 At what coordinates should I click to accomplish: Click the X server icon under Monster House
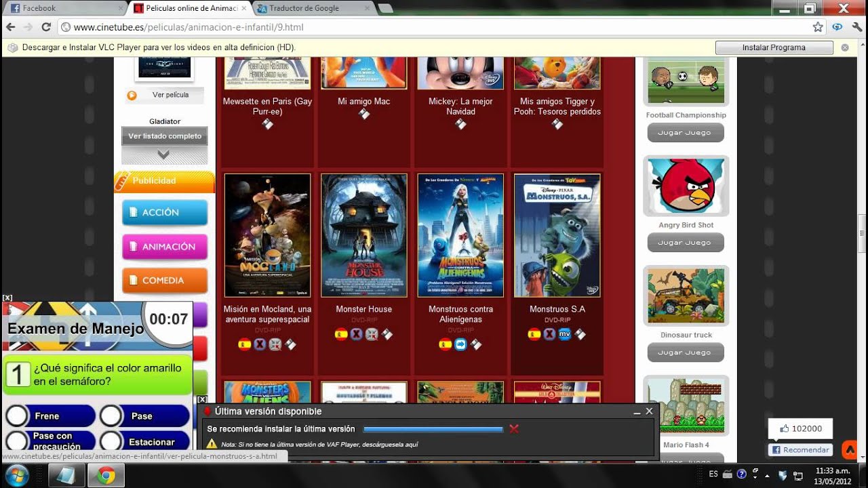coord(357,333)
